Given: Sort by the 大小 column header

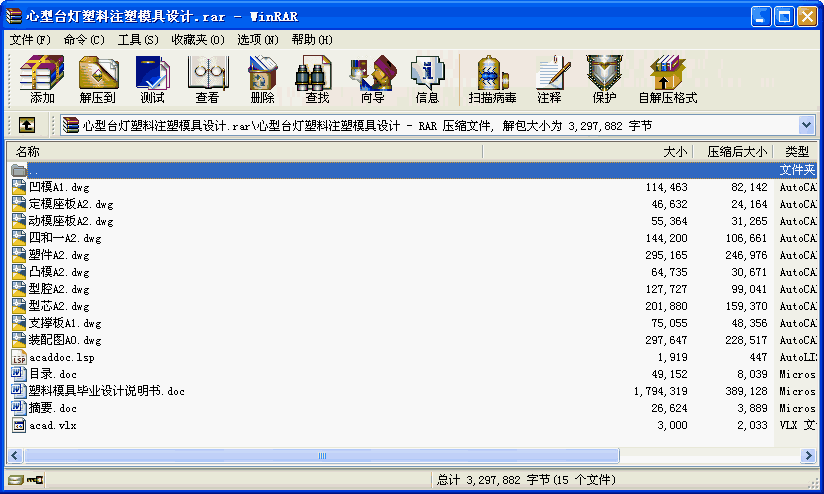Looking at the screenshot, I should click(x=588, y=152).
